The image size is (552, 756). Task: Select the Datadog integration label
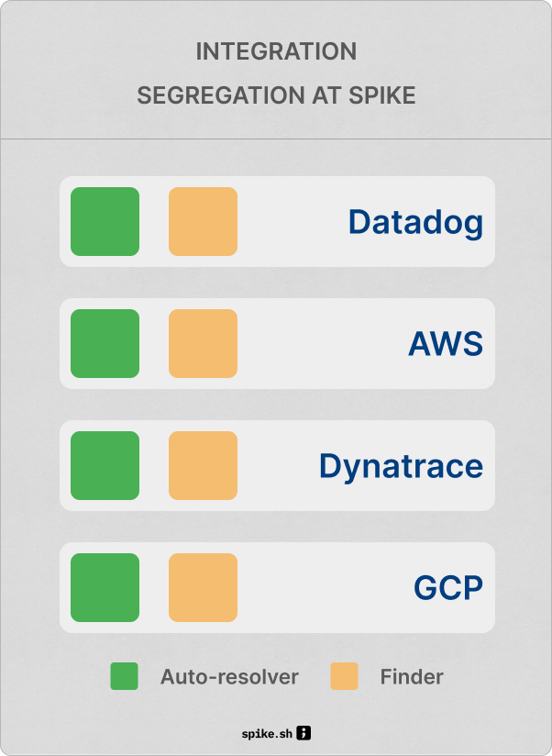click(x=415, y=222)
